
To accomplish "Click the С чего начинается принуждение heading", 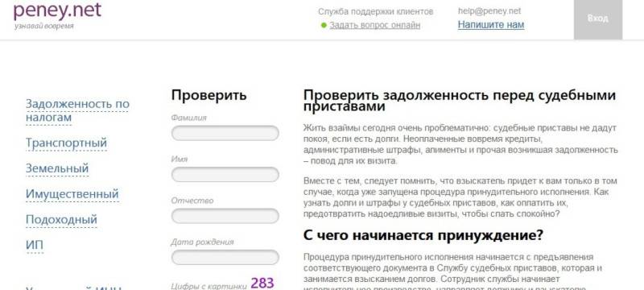I will pyautogui.click(x=423, y=236).
